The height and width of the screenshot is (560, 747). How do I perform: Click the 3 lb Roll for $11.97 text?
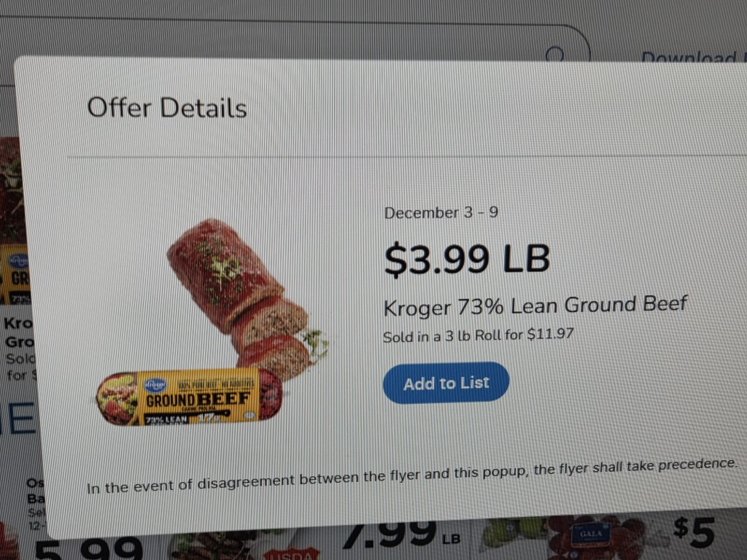coord(479,336)
